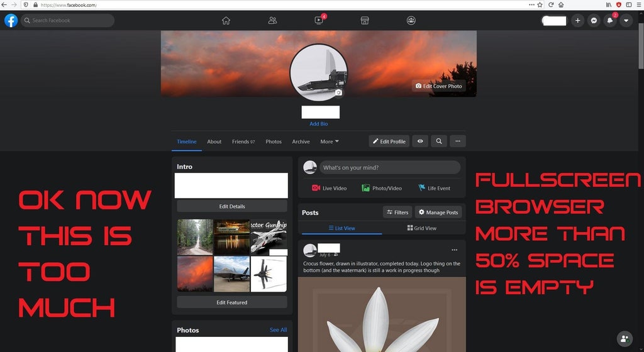Open the Messenger icon

[594, 21]
